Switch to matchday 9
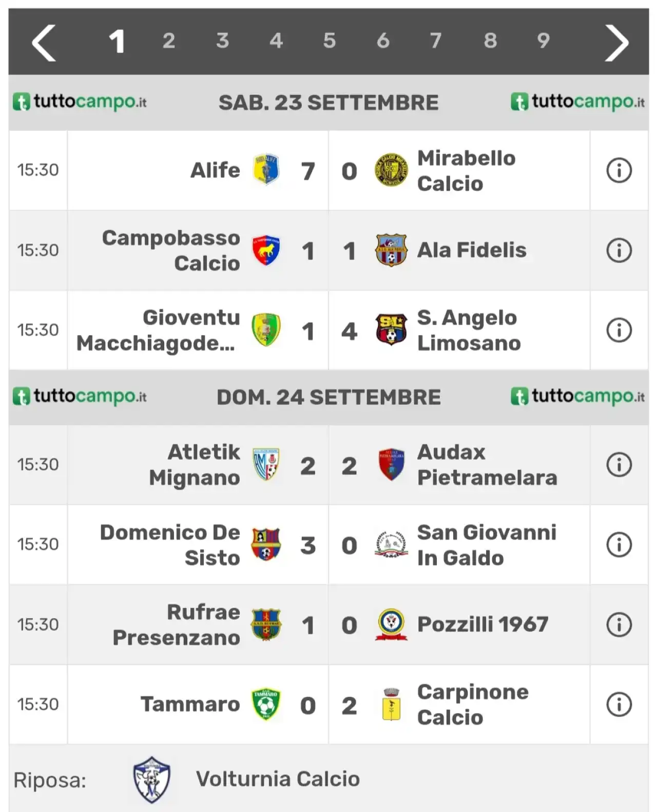657x812 pixels. point(543,41)
